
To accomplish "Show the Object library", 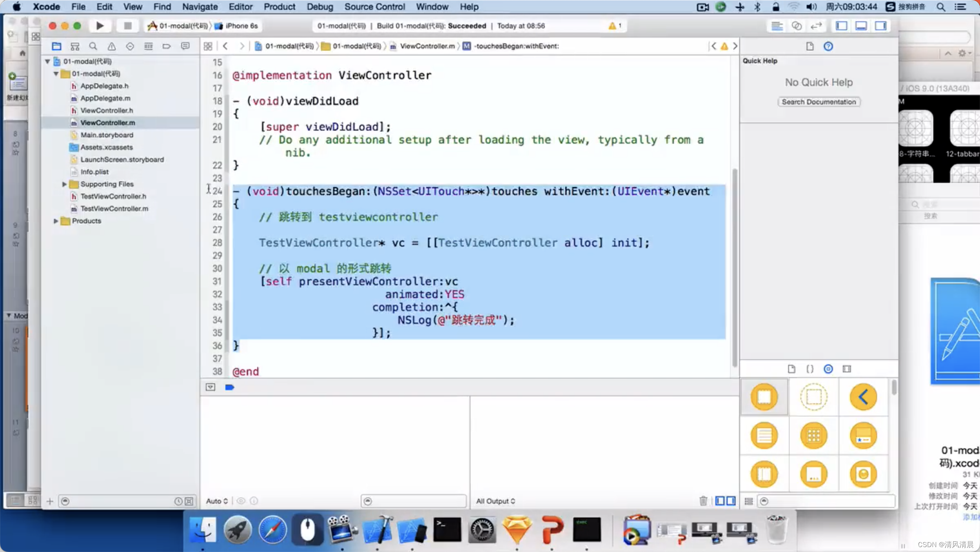I will pos(828,369).
